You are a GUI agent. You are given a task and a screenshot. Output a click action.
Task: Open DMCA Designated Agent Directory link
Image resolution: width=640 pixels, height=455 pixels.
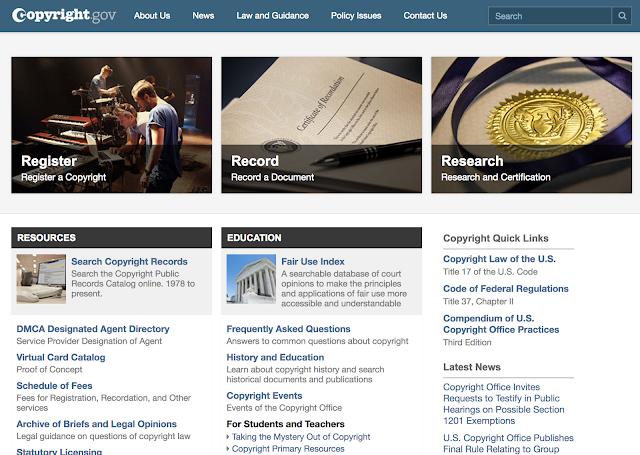click(x=93, y=329)
